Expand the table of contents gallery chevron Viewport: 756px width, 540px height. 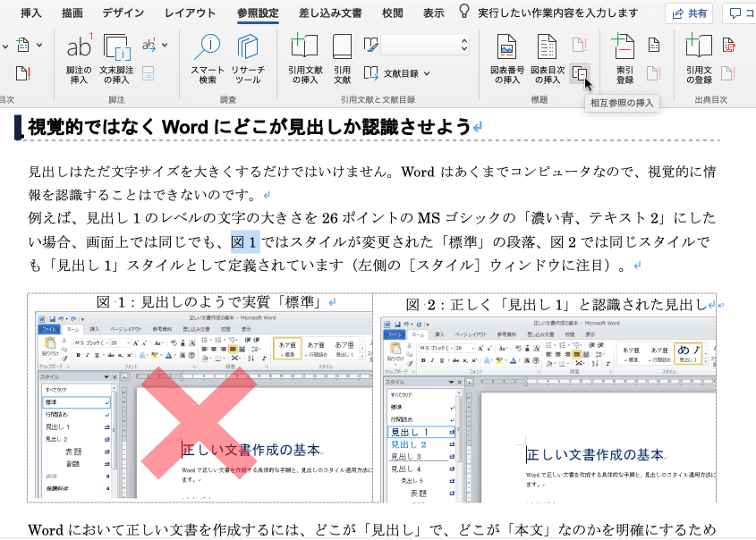(5, 46)
